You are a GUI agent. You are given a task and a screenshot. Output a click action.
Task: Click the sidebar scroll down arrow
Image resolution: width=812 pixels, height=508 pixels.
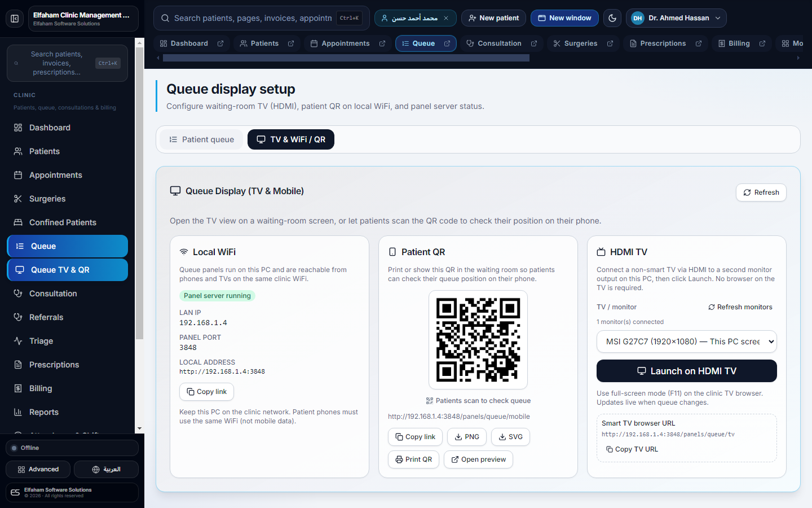(139, 429)
